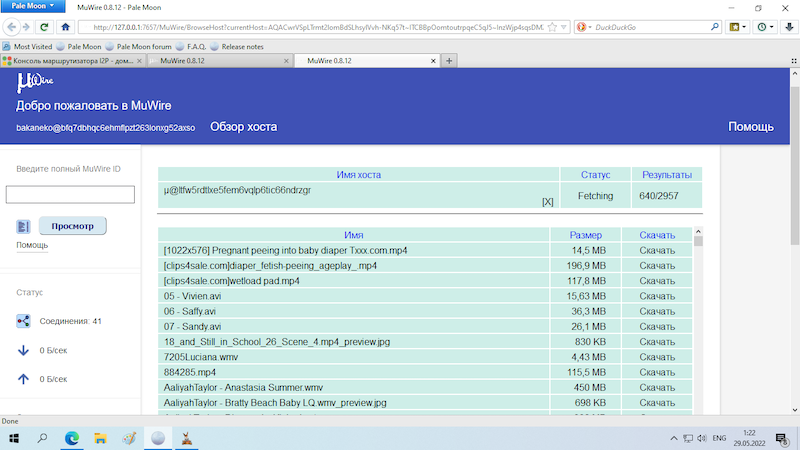Open the Most Visited bookmarks menu
The image size is (800, 450).
pyautogui.click(x=30, y=45)
